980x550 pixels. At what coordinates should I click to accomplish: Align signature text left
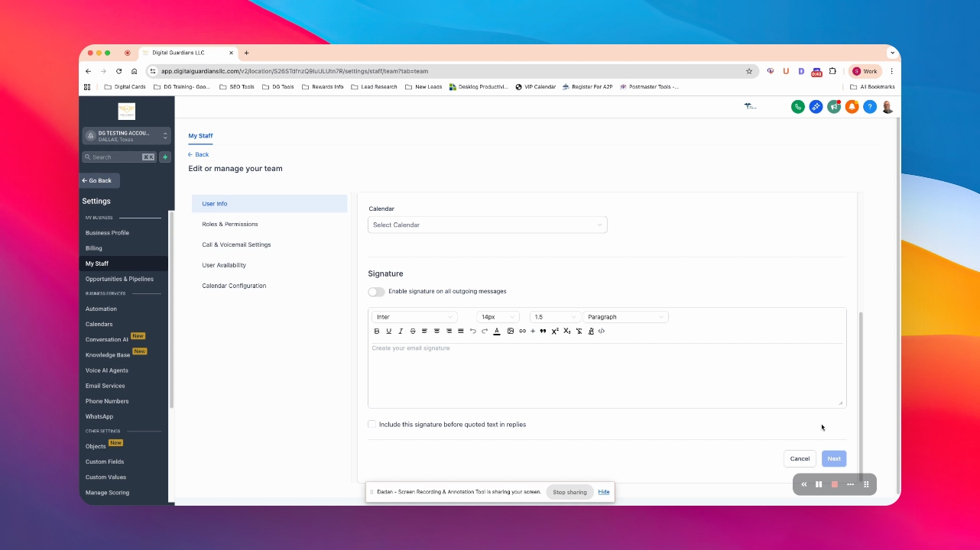[x=424, y=331]
